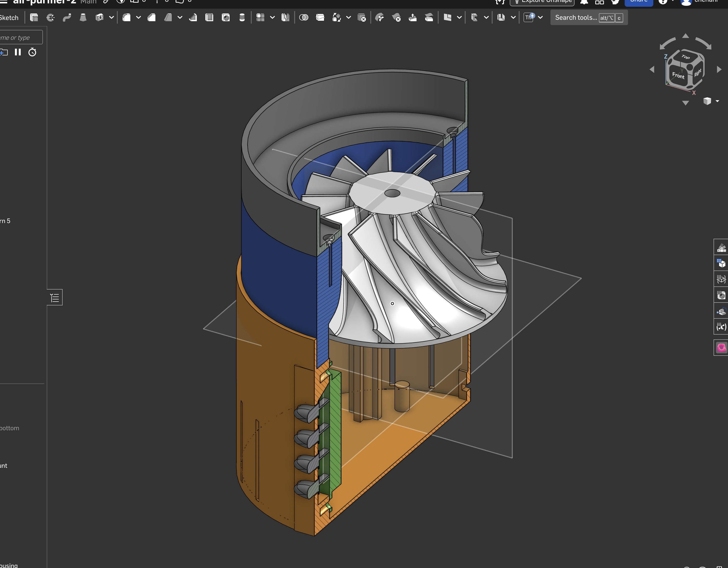Image resolution: width=728 pixels, height=568 pixels.
Task: Expand the Plane tool dropdown arrow
Action: (x=459, y=18)
